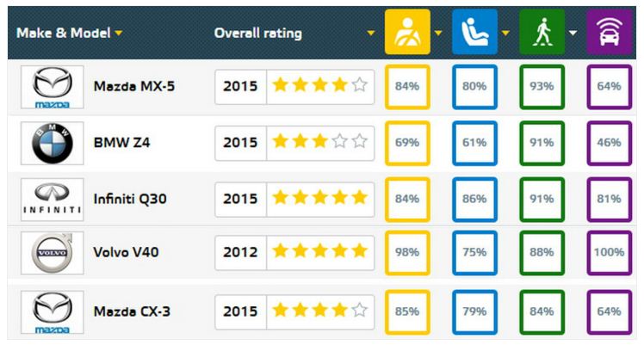Image resolution: width=644 pixels, height=345 pixels.
Task: Click the Volvo logo
Action: coord(53,255)
